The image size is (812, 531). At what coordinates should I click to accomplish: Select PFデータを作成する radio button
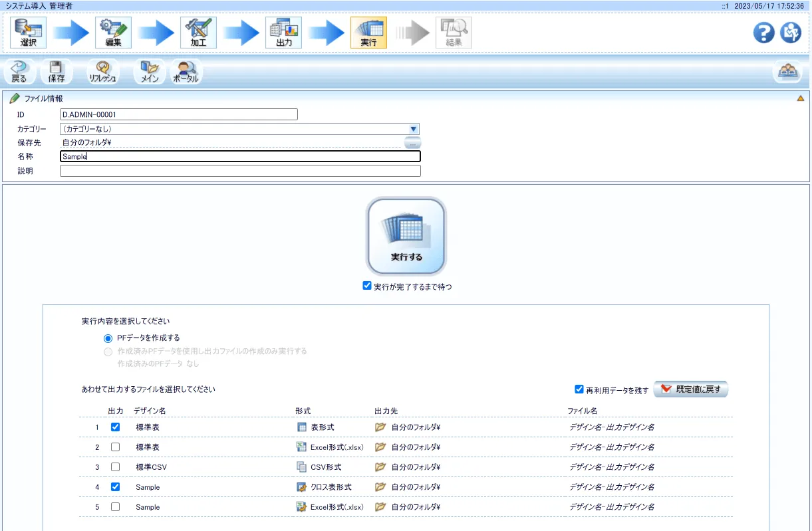pyautogui.click(x=108, y=338)
